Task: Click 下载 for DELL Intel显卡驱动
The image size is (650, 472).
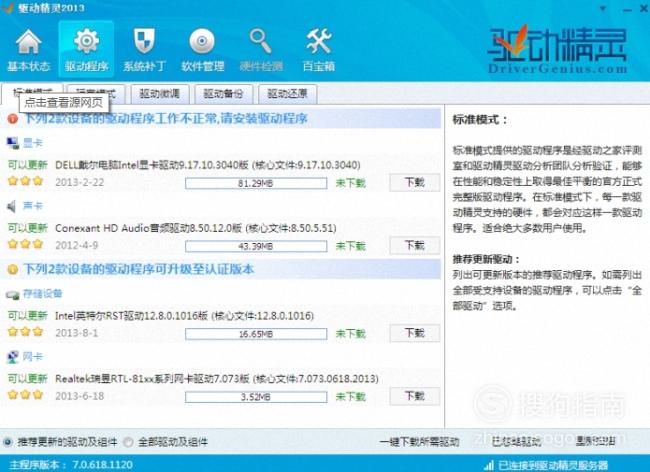Action: coord(415,182)
